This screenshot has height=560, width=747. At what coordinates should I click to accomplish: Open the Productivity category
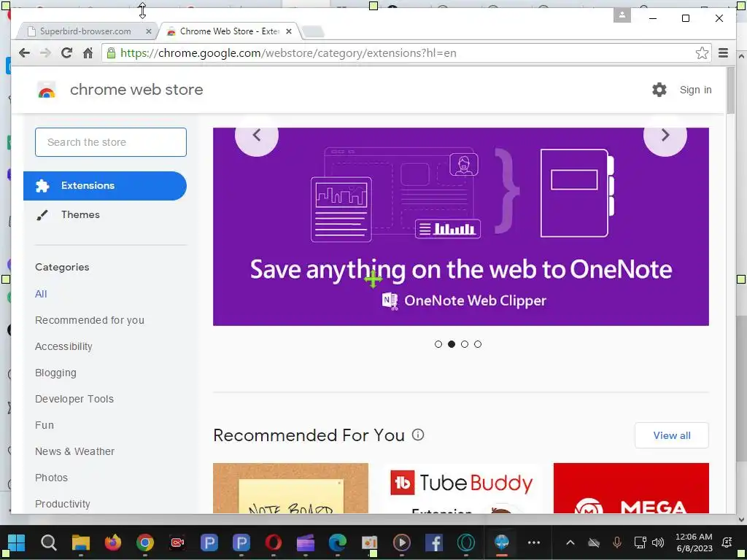(x=63, y=504)
